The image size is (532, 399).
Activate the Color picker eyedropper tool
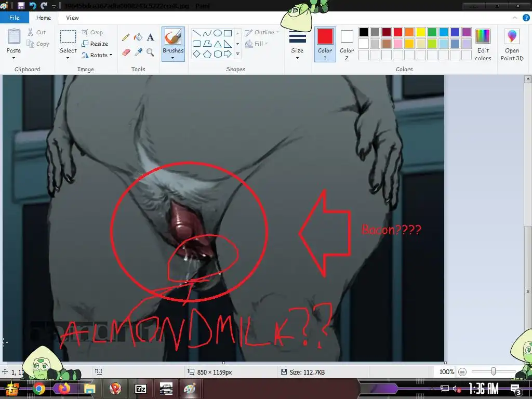[x=138, y=52]
